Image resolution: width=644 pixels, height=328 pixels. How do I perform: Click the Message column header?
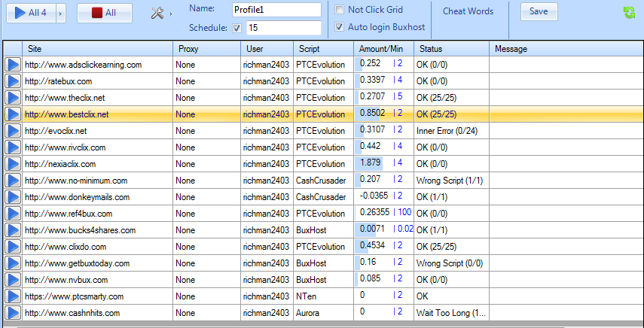click(566, 49)
